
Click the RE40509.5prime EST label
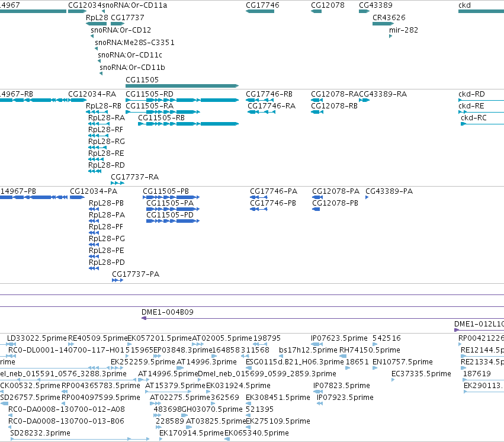[98, 338]
